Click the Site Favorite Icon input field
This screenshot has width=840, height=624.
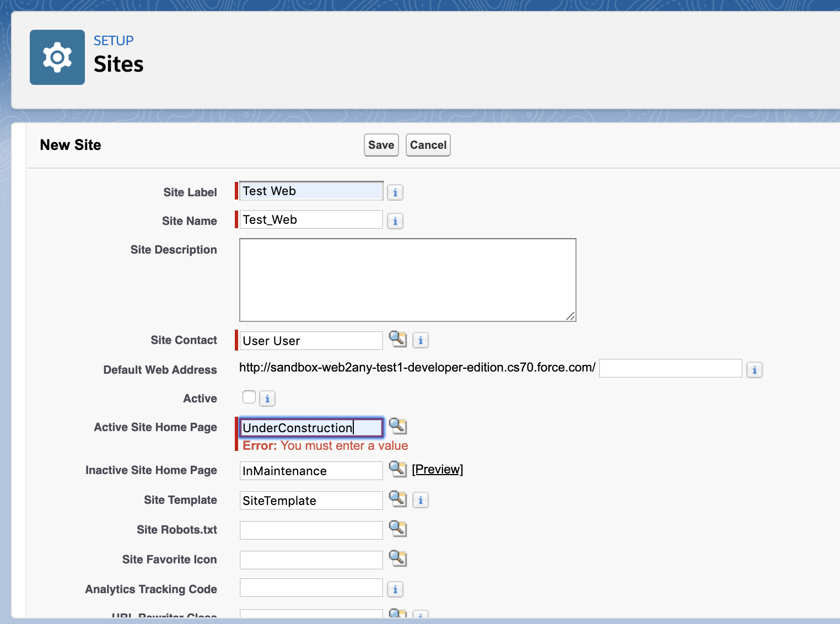tap(311, 560)
